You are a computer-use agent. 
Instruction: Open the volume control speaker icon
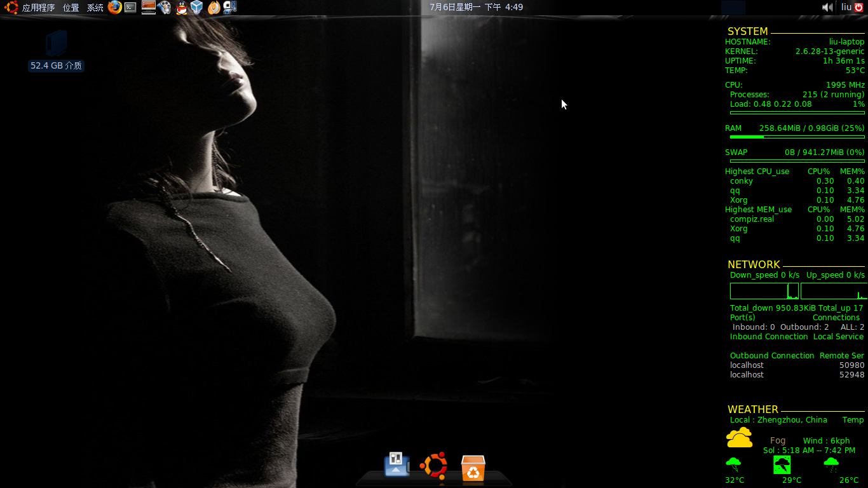tap(827, 7)
